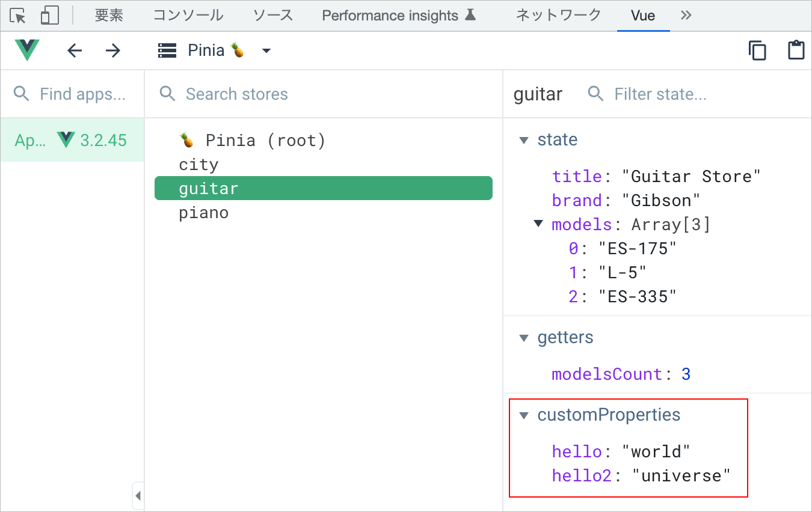
Task: Select the piano store
Action: (x=203, y=213)
